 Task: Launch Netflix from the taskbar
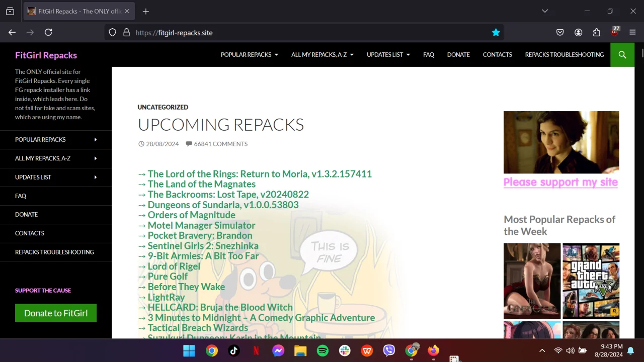[x=256, y=350]
